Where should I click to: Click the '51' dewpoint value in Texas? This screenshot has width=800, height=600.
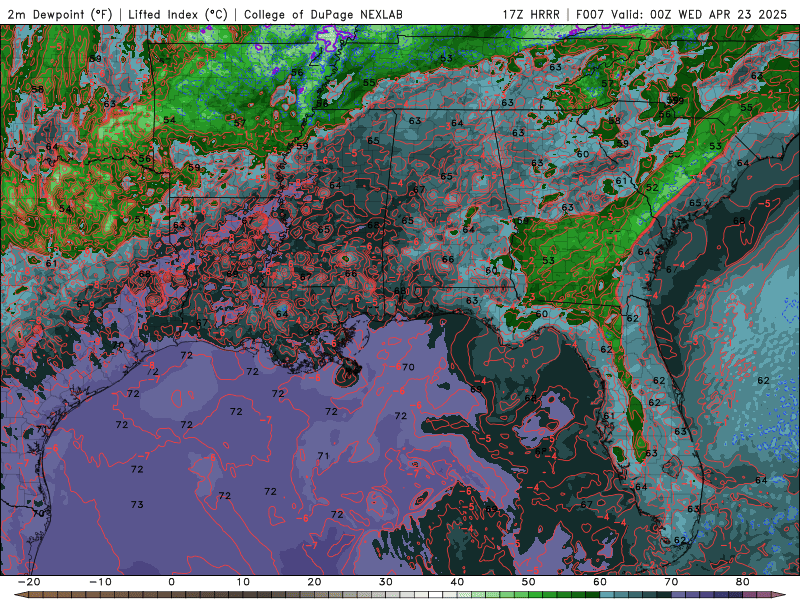point(140,220)
